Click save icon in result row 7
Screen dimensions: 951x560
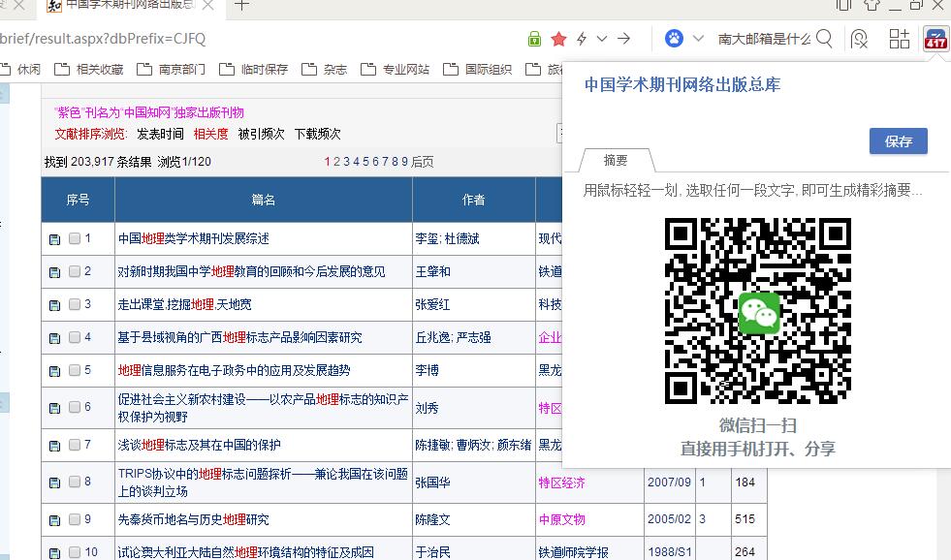[x=54, y=446]
